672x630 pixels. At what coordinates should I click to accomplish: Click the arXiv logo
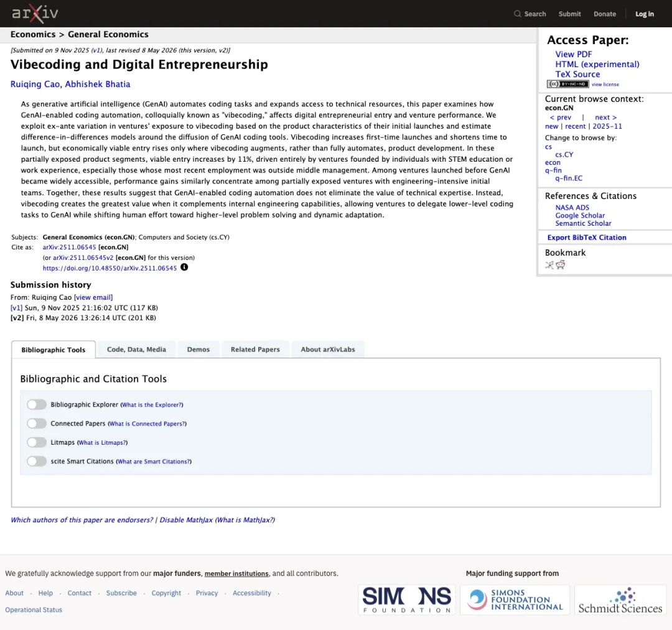tap(35, 13)
